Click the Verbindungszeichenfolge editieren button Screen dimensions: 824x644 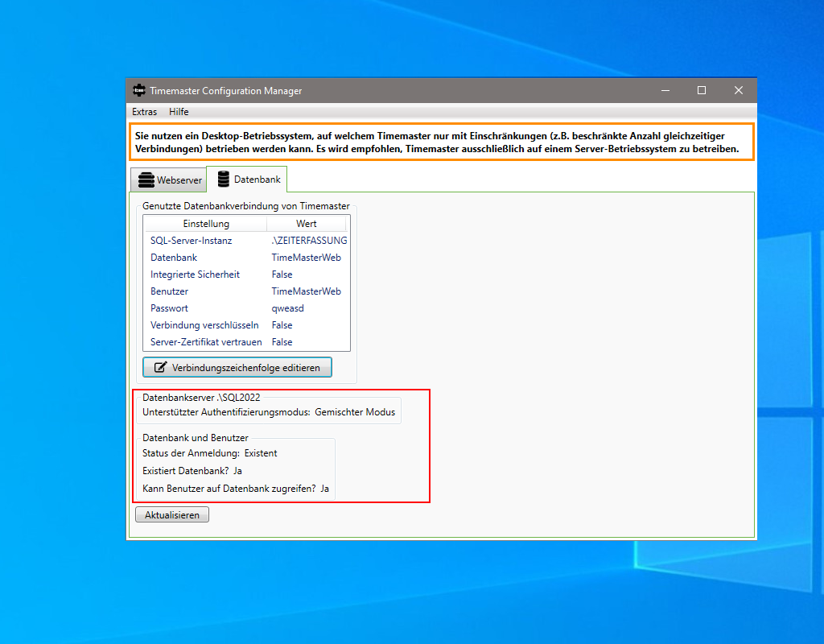point(237,367)
